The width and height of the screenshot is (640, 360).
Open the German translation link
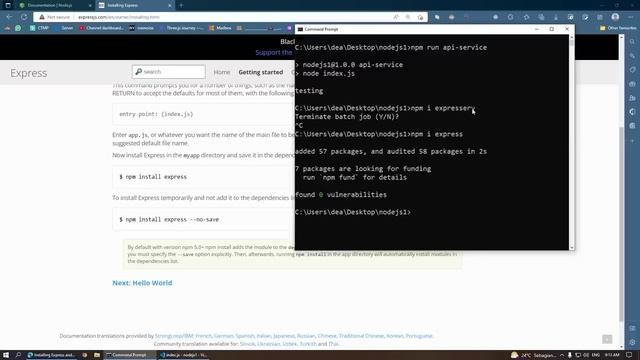[224, 336]
